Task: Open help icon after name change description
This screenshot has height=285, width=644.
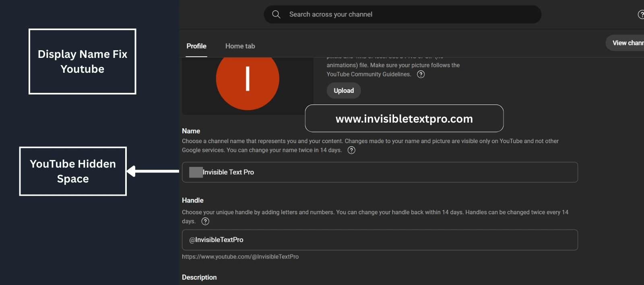Action: pyautogui.click(x=351, y=150)
